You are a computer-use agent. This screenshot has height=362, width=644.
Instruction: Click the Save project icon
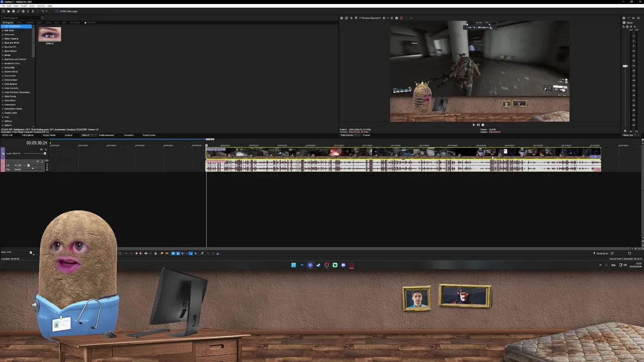point(14,11)
